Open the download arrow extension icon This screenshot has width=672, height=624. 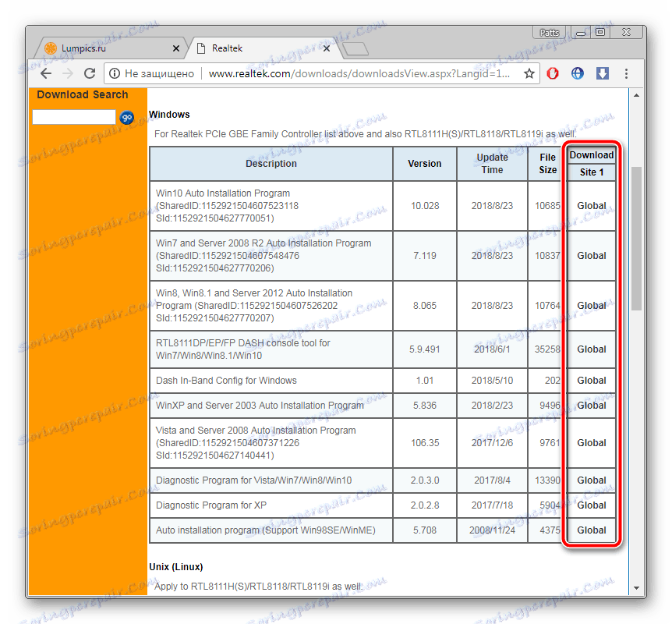tap(603, 73)
